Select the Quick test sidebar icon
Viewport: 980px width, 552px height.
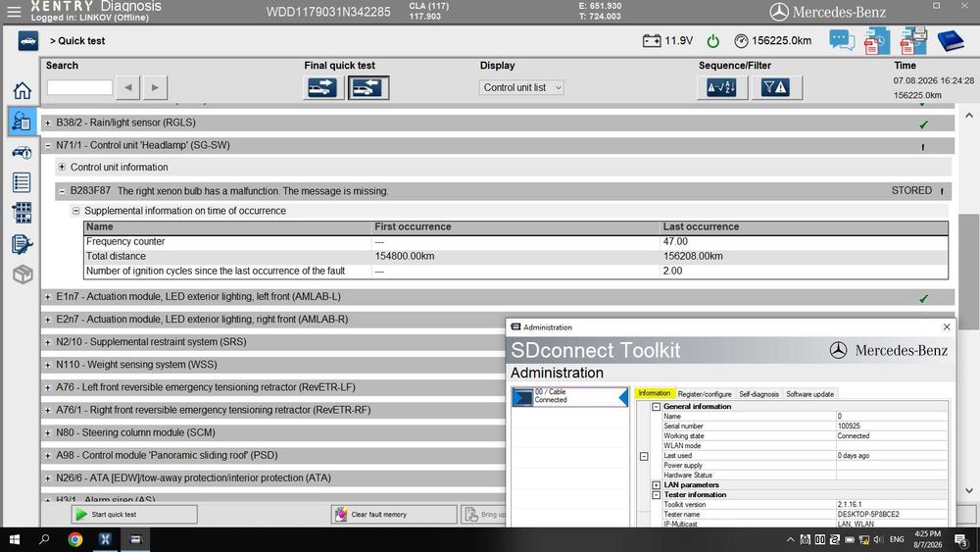tap(22, 121)
